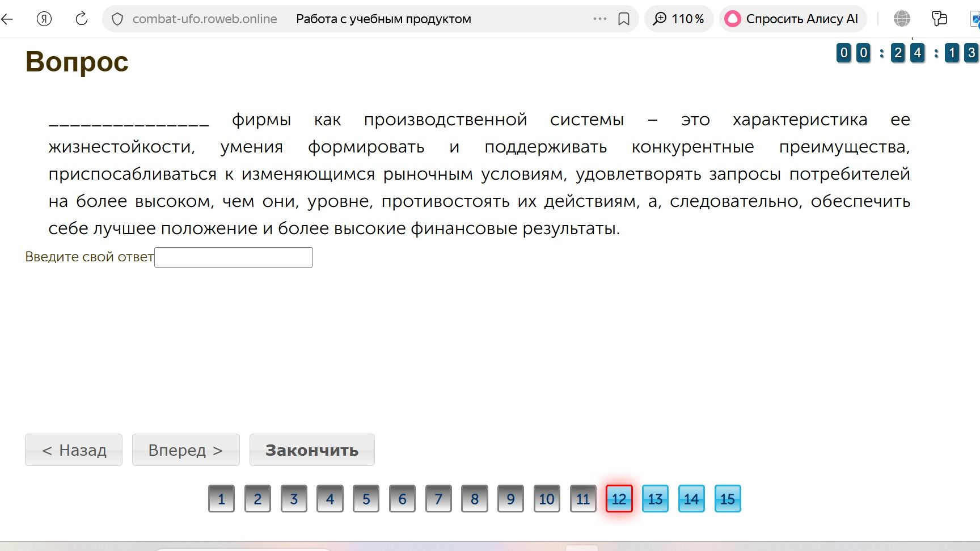Open the Yandex home icon
This screenshot has width=980, height=551.
pyautogui.click(x=44, y=19)
